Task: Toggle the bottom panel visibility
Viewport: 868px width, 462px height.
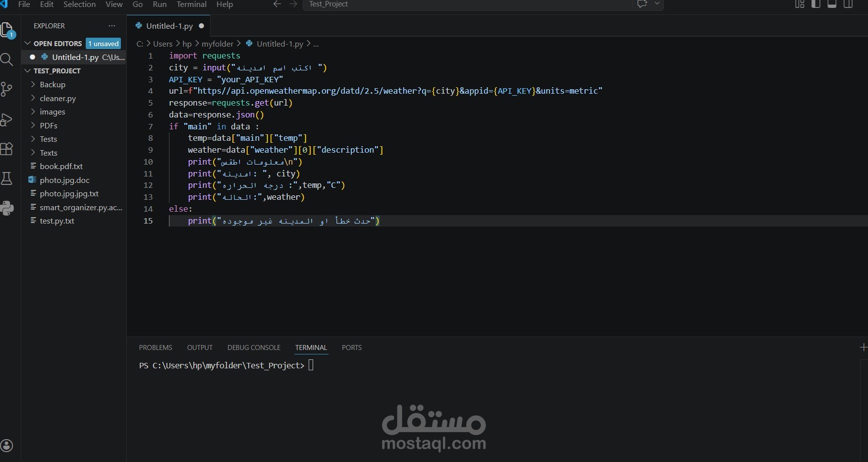Action: (832, 4)
